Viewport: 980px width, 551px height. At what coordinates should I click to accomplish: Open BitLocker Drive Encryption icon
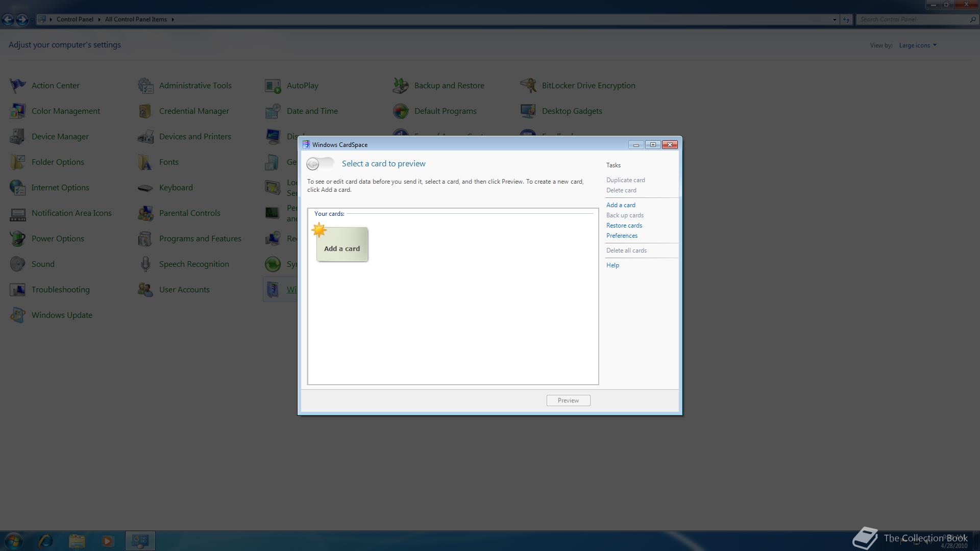pyautogui.click(x=528, y=85)
